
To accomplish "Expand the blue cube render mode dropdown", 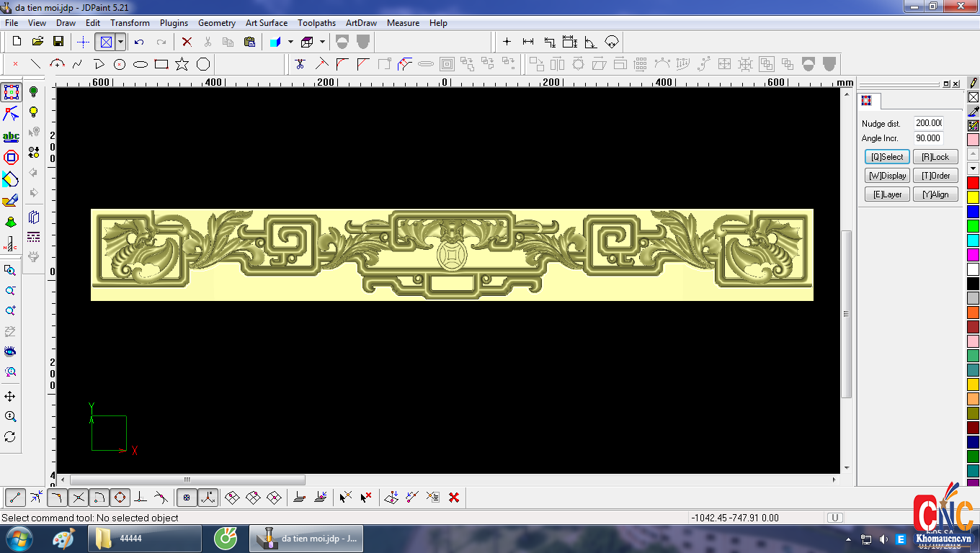I will [x=290, y=42].
